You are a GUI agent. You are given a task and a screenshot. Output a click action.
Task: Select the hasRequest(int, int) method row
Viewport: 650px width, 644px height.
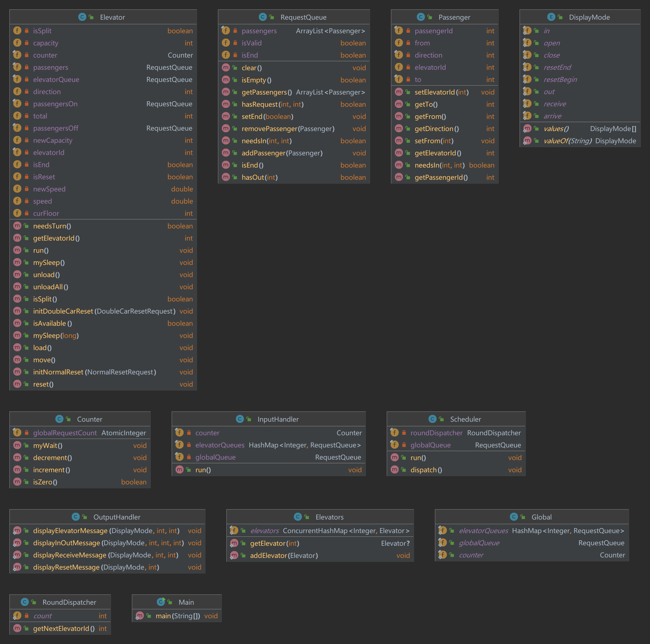273,104
